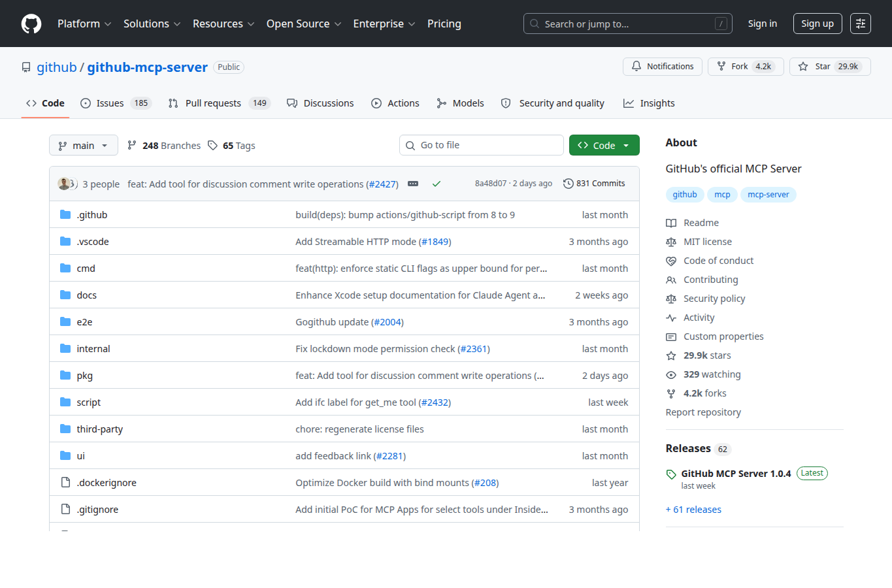
Task: Click the book icon next to Readme
Action: pyautogui.click(x=671, y=223)
